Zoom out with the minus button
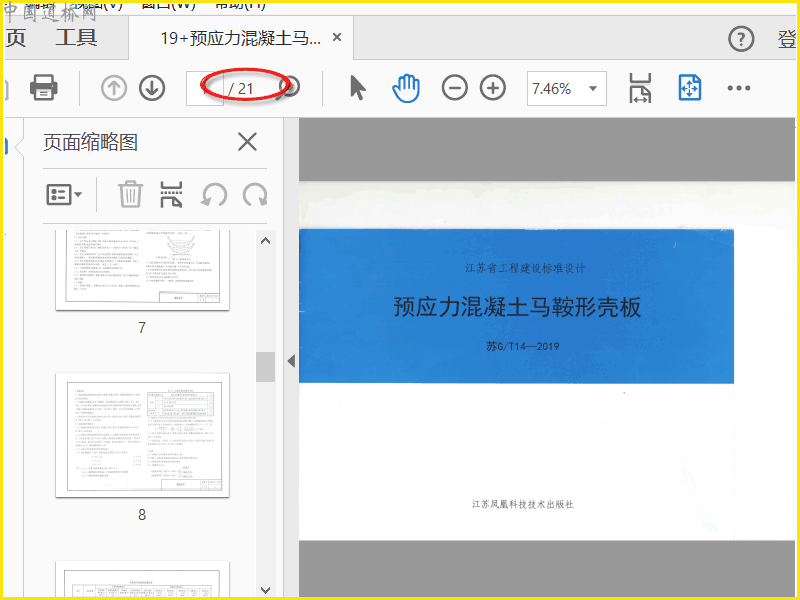This screenshot has height=600, width=800. [x=455, y=88]
